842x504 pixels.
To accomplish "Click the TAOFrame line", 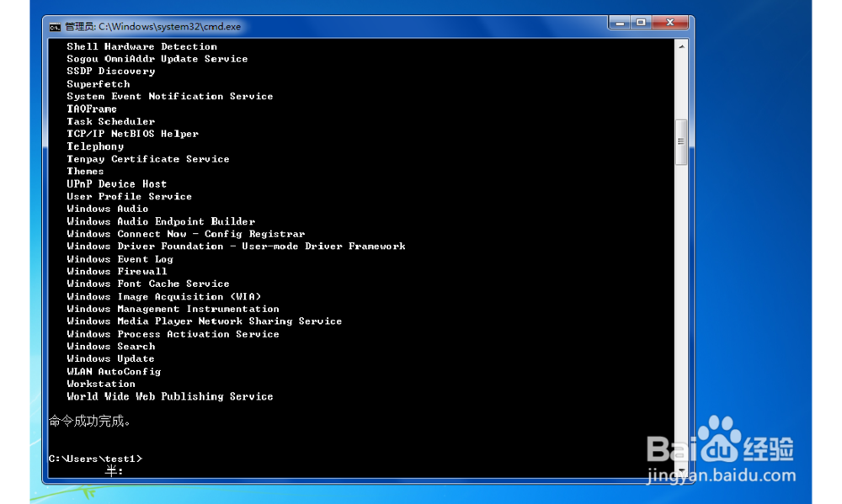I will pos(92,109).
